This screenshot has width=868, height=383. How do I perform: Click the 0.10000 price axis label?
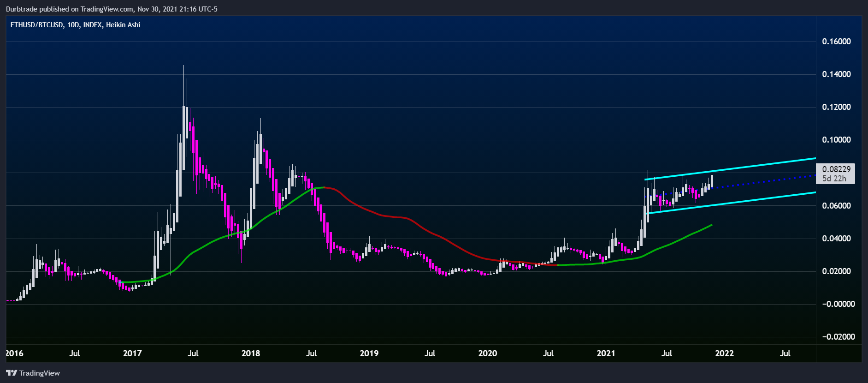pos(836,140)
